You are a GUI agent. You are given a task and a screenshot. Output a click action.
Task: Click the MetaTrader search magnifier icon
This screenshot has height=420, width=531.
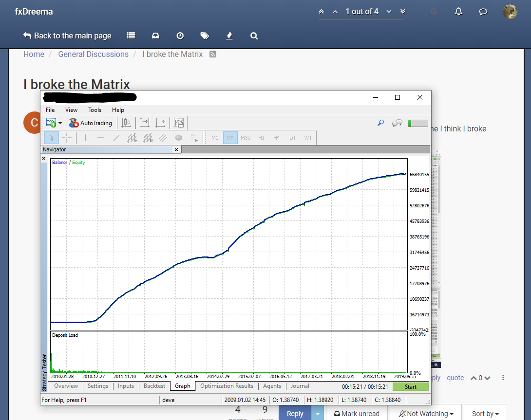pyautogui.click(x=380, y=123)
